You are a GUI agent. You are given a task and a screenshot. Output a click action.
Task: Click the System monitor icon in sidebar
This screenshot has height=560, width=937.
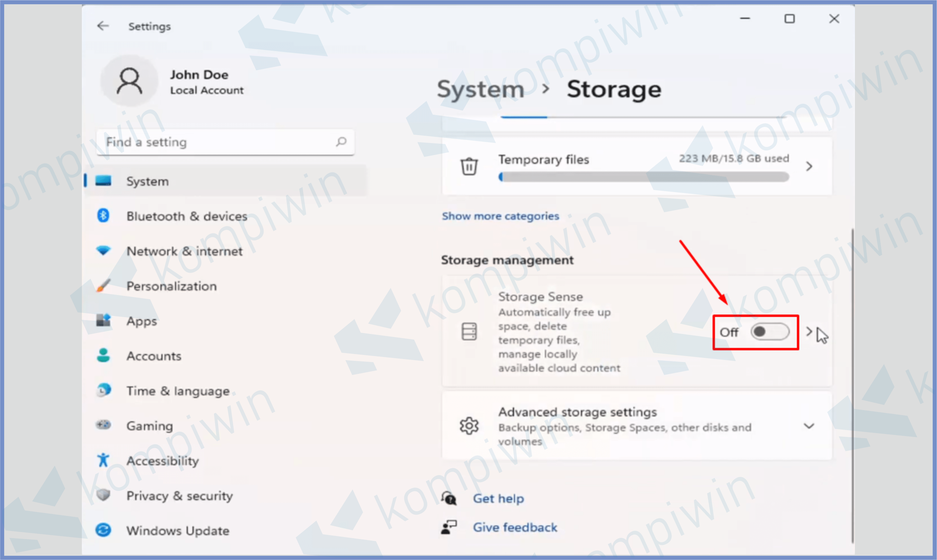pos(103,181)
